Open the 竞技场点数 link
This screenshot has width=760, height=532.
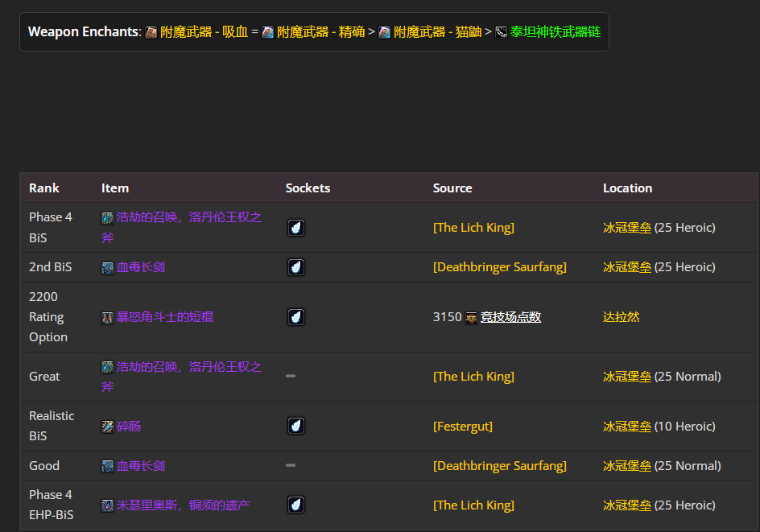(x=510, y=317)
